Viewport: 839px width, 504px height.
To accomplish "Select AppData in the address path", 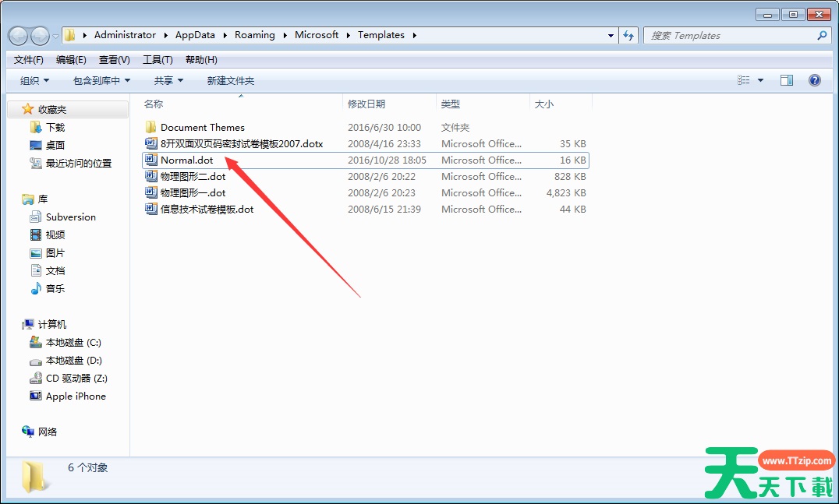I will tap(195, 35).
